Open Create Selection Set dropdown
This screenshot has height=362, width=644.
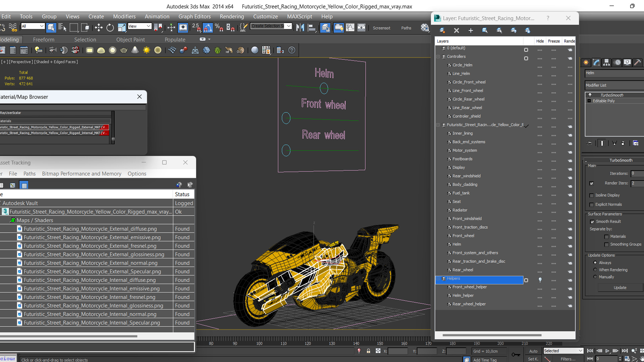click(x=271, y=26)
